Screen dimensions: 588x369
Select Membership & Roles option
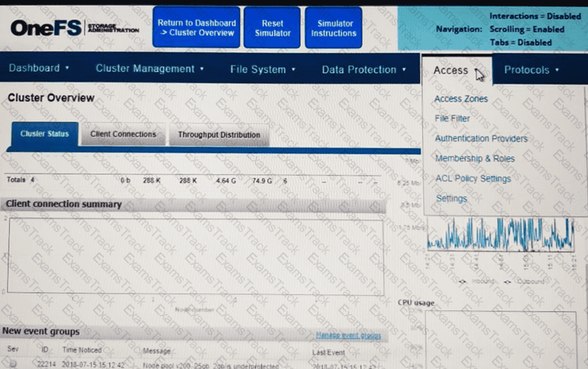[474, 159]
